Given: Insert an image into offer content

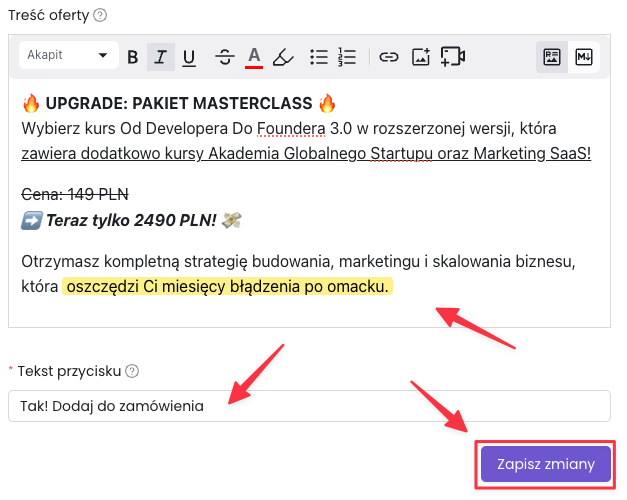Looking at the screenshot, I should (x=421, y=57).
